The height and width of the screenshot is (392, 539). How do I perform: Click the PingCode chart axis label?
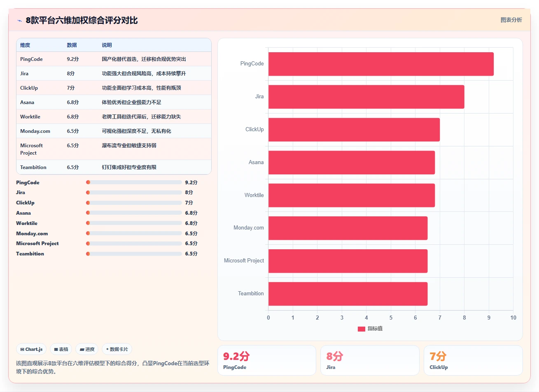coord(252,64)
